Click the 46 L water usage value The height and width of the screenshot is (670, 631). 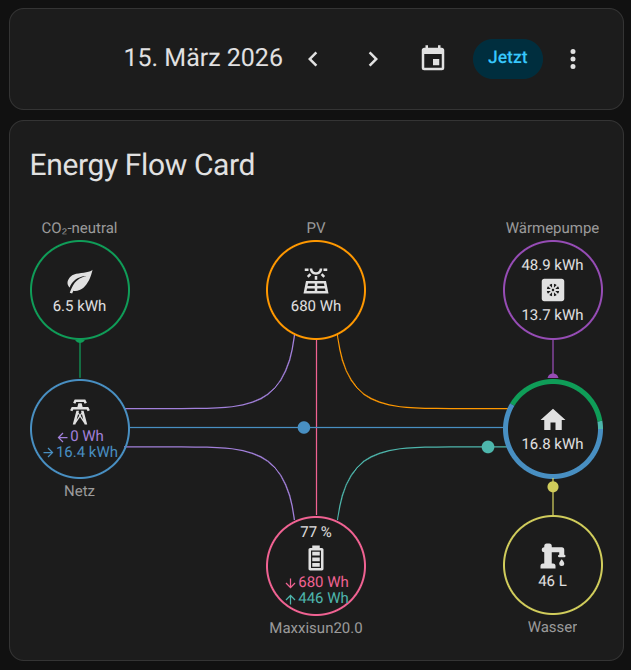553,581
